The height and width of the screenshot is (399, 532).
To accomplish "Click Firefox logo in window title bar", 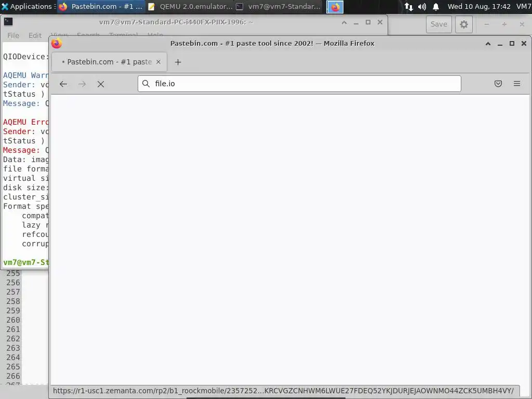I will click(57, 44).
